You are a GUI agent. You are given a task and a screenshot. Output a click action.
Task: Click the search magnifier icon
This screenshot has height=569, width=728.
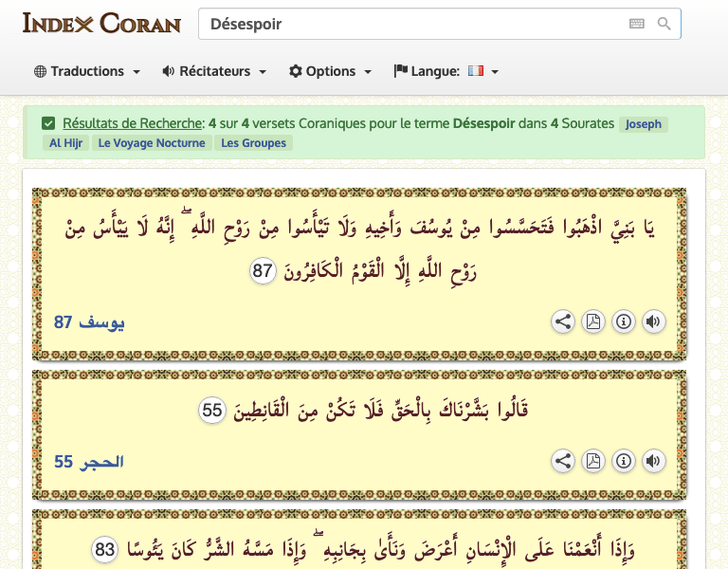[x=664, y=24]
